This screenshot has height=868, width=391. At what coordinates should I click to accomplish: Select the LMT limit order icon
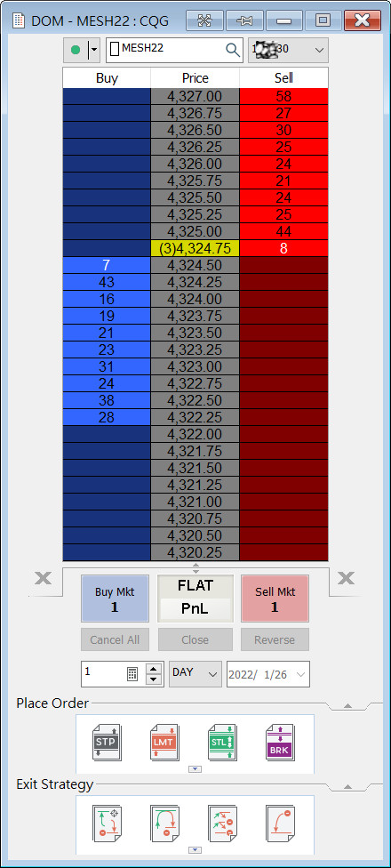click(x=164, y=743)
